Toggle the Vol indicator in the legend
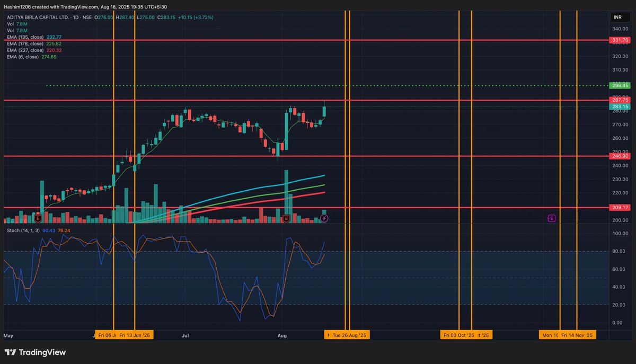This screenshot has width=636, height=364. pyautogui.click(x=12, y=24)
